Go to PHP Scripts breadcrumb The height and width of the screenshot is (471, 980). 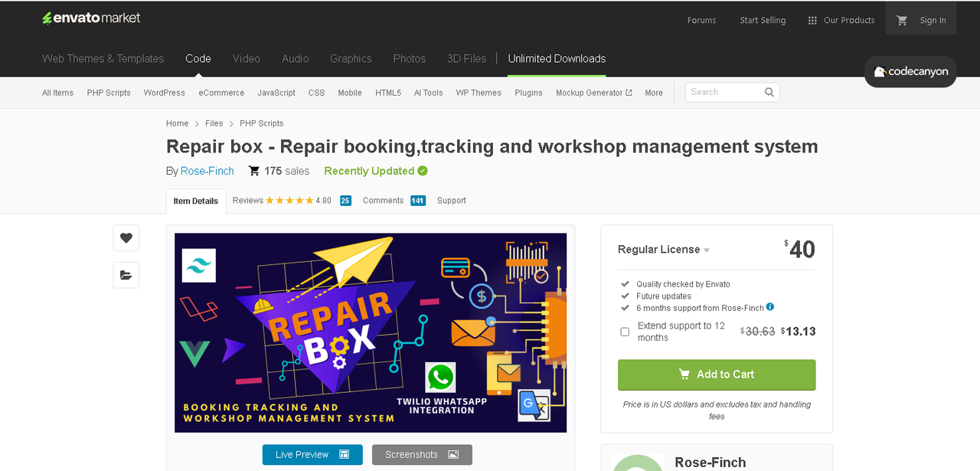[261, 123]
